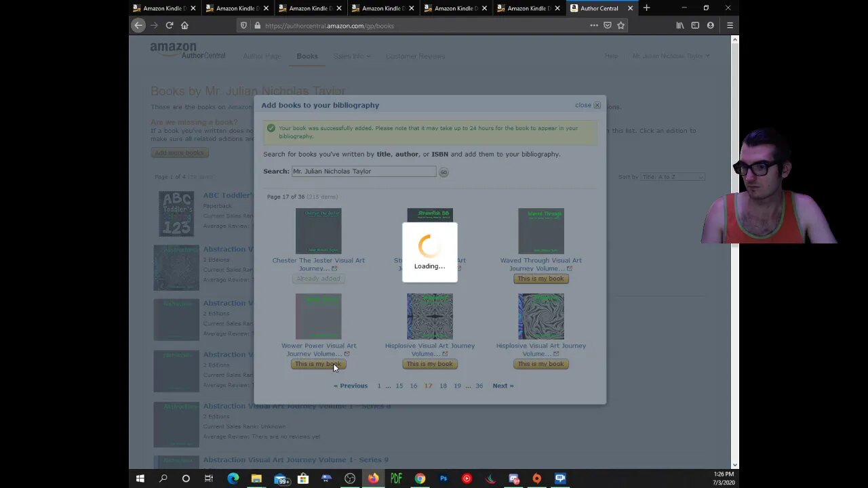The image size is (868, 488).
Task: Open the Firefox Library icon
Action: coord(680,25)
